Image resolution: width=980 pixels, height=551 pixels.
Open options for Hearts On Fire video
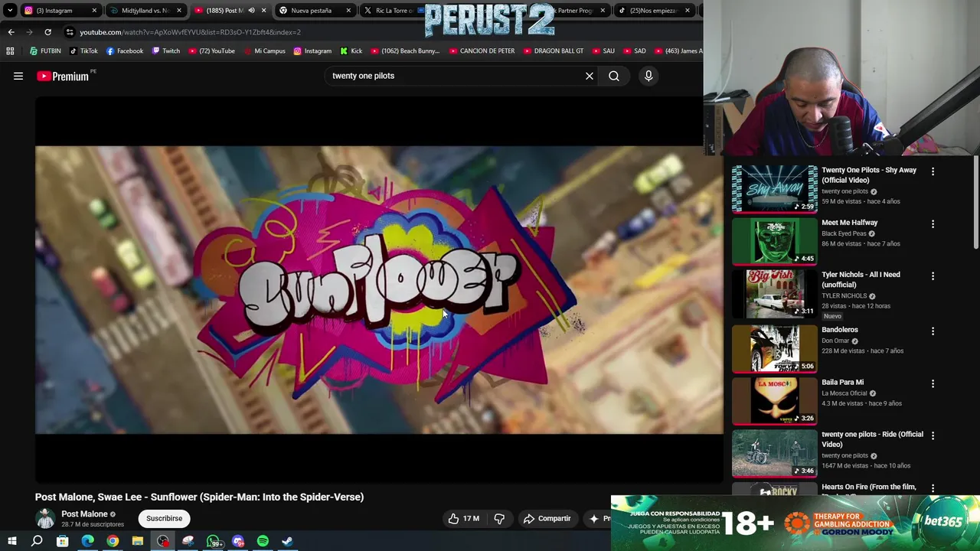933,488
